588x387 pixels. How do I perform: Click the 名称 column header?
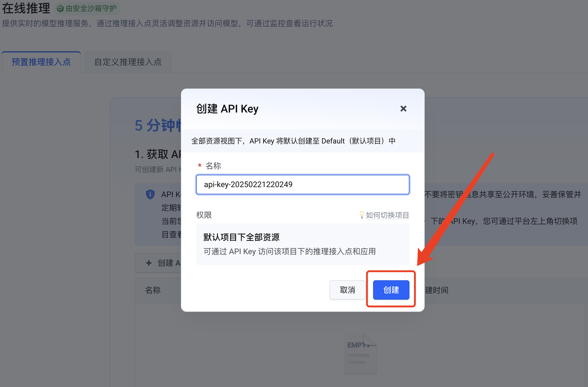(153, 290)
